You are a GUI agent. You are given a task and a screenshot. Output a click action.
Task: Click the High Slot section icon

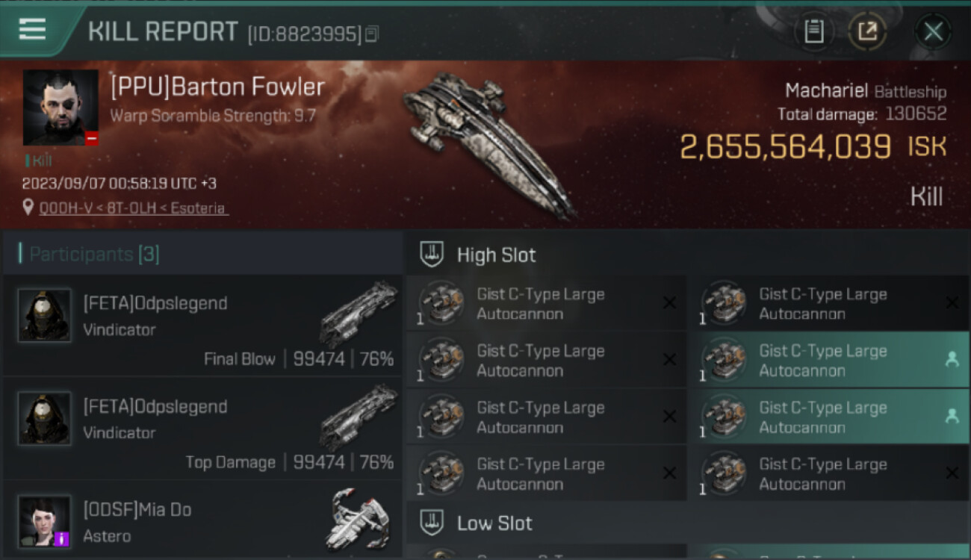(x=432, y=255)
